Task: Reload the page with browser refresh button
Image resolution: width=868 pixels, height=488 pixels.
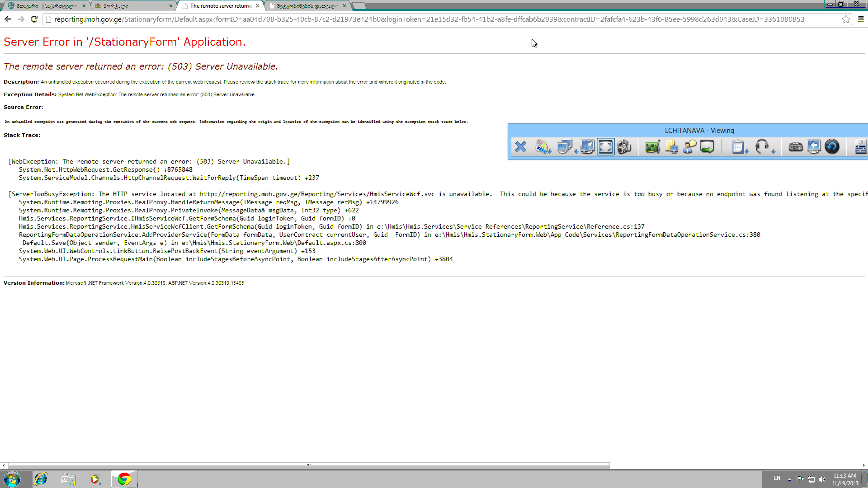Action: coord(34,19)
